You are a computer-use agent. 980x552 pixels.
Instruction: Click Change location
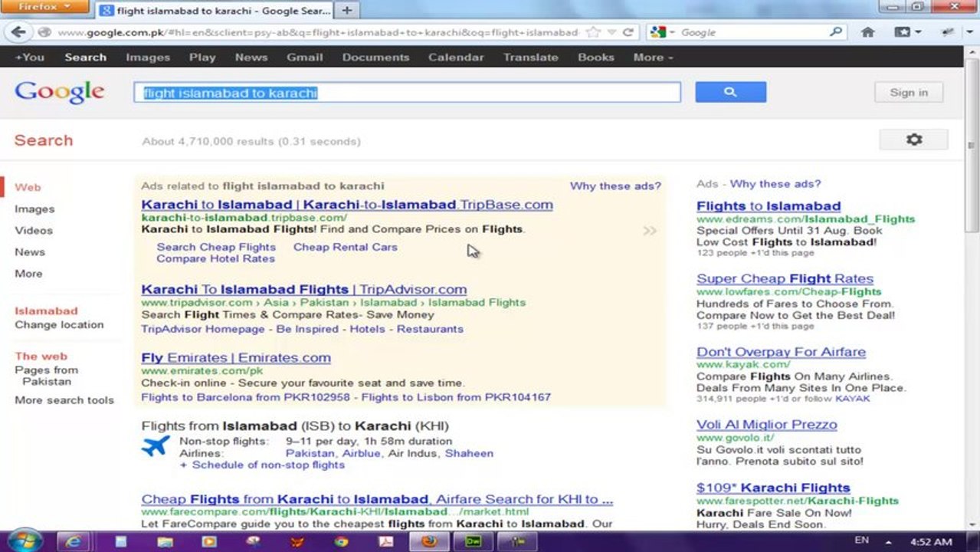(x=59, y=325)
